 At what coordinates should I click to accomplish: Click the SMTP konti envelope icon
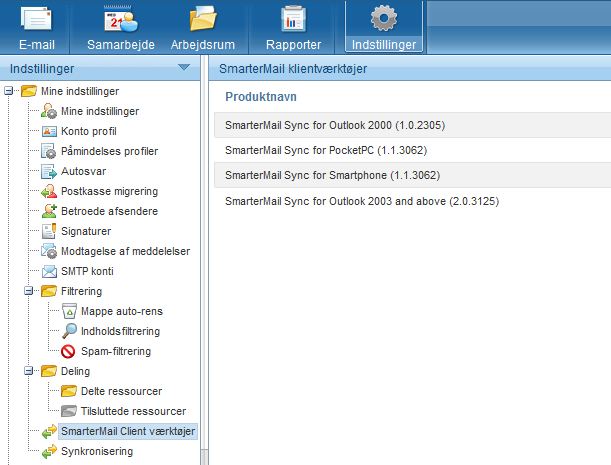point(49,271)
